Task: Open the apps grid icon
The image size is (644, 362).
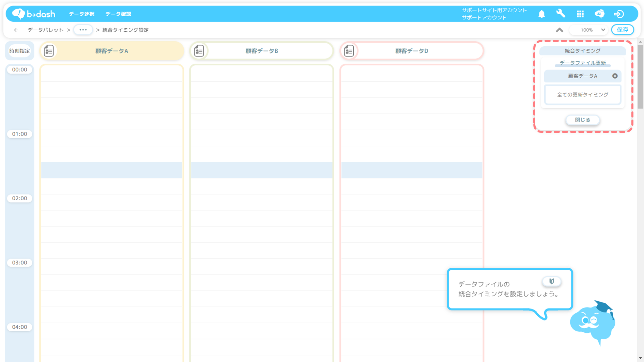Action: [x=580, y=14]
